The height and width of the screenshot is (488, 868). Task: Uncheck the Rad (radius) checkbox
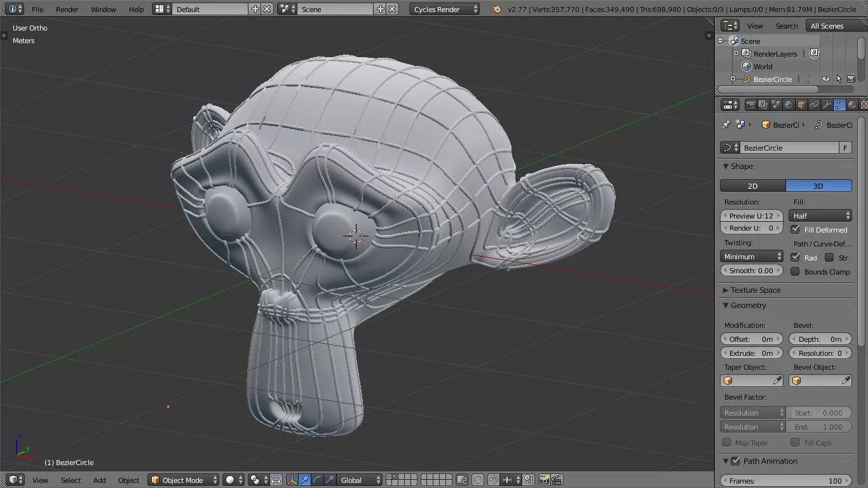coord(795,257)
